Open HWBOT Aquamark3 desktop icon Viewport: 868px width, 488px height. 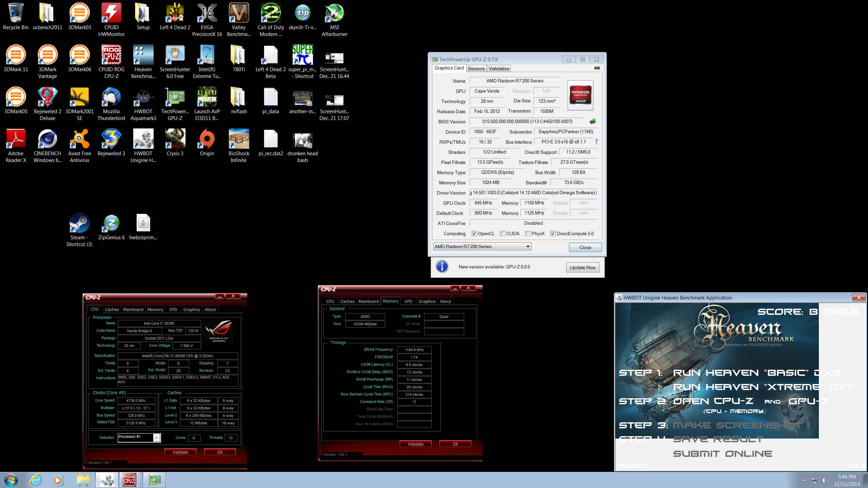click(143, 104)
